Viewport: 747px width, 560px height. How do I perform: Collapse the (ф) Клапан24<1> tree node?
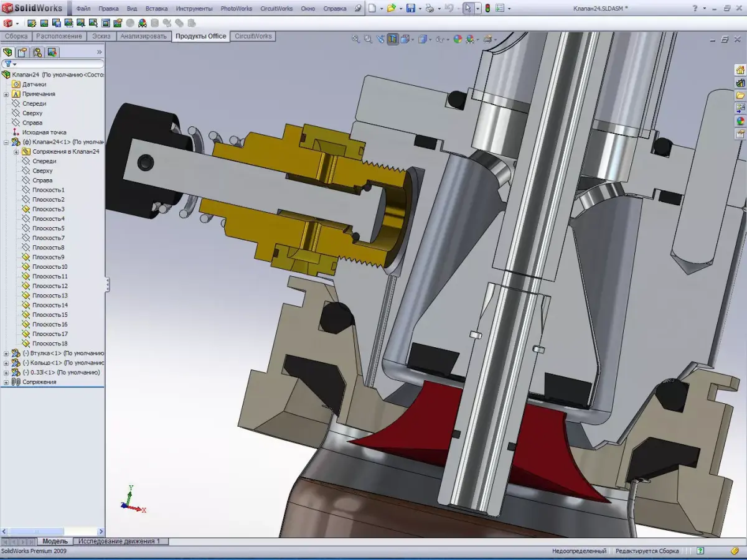coord(6,142)
